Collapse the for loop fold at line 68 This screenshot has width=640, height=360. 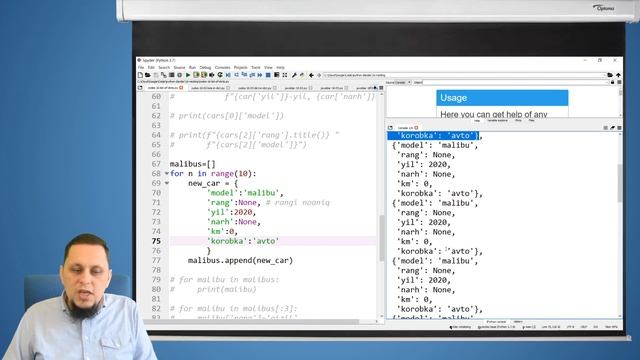click(x=167, y=173)
